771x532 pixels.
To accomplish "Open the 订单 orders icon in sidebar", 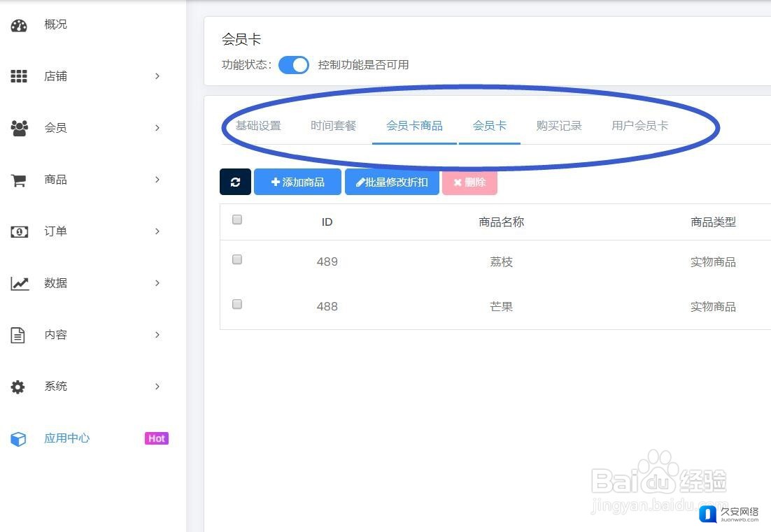I will [x=19, y=231].
